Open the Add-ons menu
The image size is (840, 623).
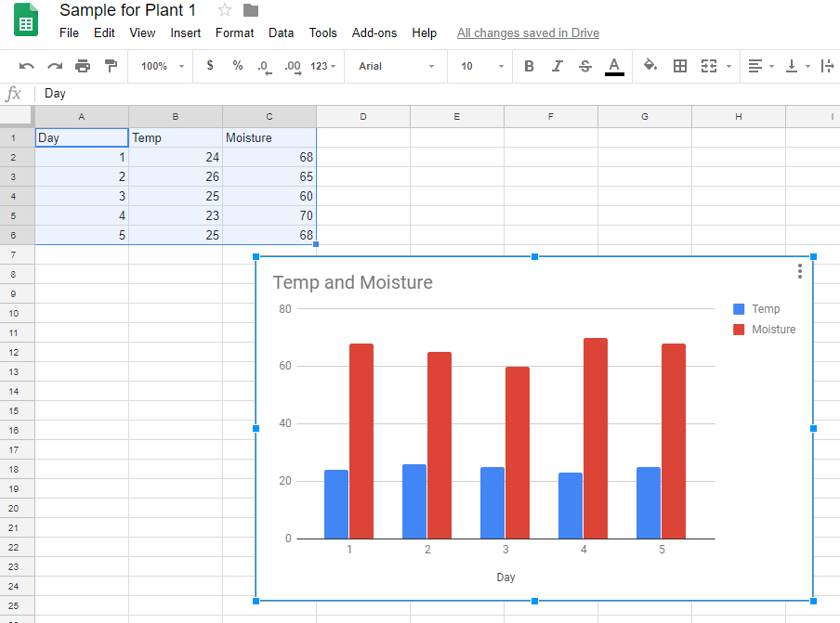click(x=374, y=32)
